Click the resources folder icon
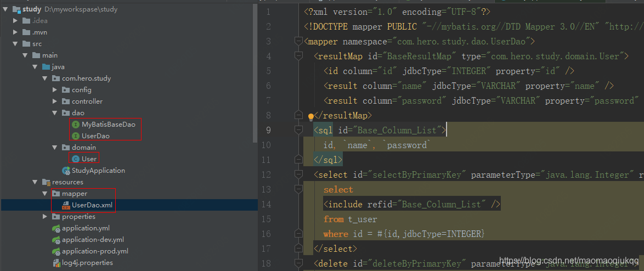This screenshot has width=644, height=271. pos(46,182)
